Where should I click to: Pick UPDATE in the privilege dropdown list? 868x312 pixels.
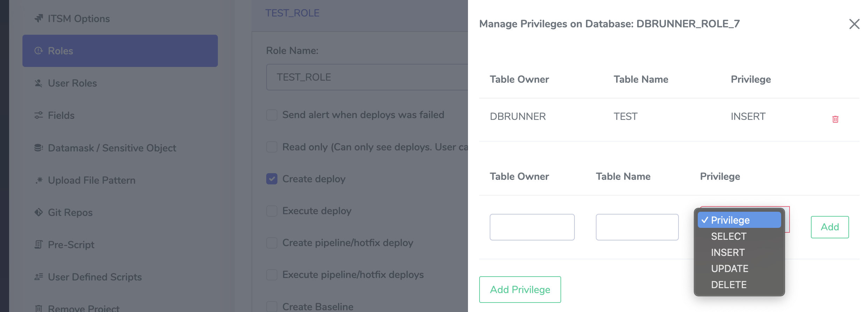[729, 269]
